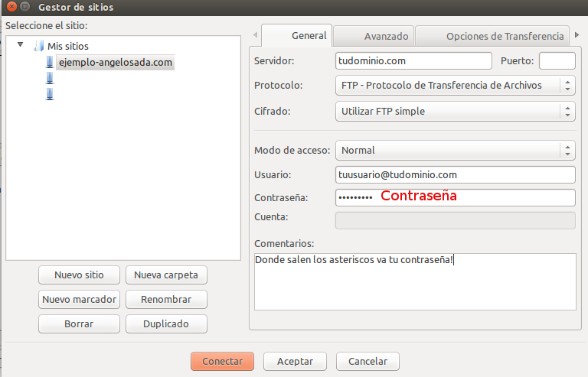Select the third unnamed site icon
The width and height of the screenshot is (588, 377).
point(51,94)
